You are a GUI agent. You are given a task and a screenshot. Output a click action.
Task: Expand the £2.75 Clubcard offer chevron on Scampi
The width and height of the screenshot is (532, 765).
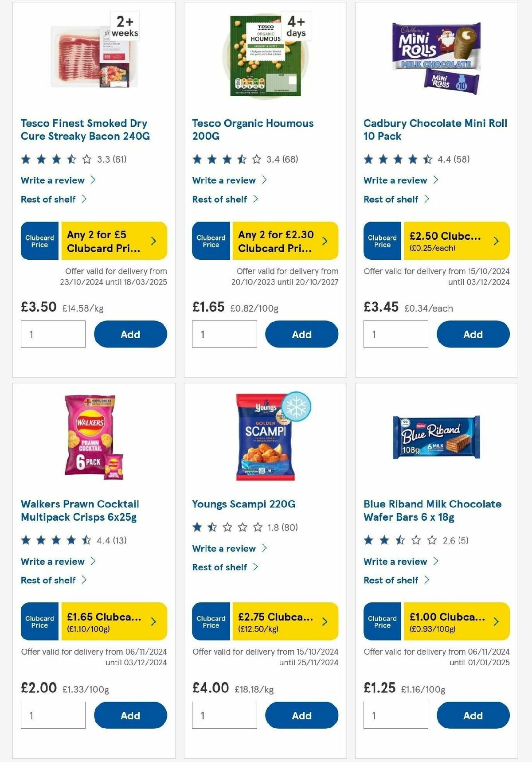324,622
